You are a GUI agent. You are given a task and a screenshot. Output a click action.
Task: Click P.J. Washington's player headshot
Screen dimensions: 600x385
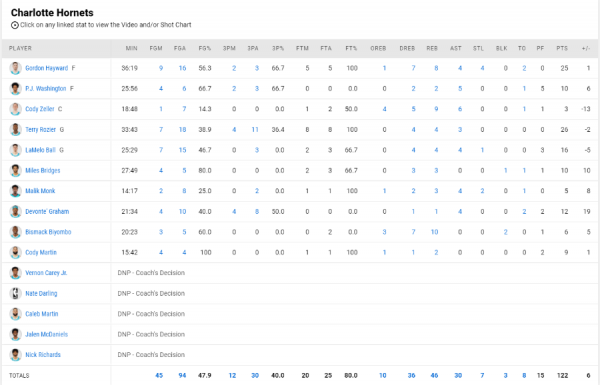(x=15, y=89)
